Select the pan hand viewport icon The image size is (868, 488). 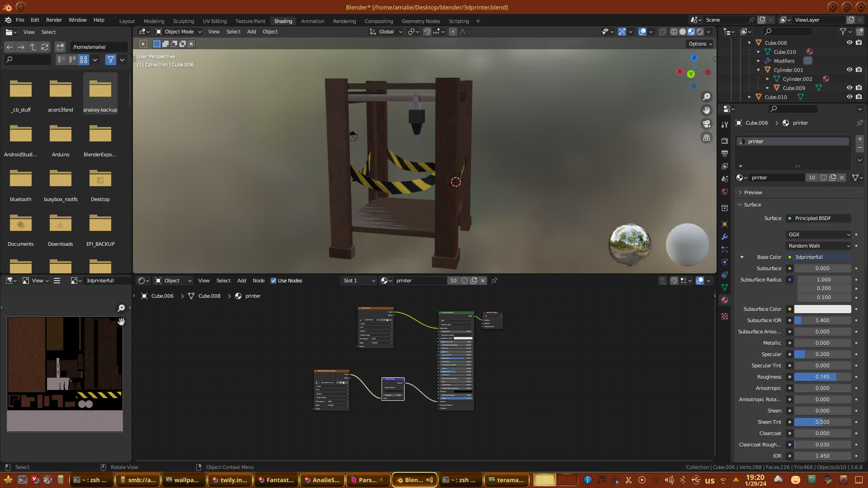(x=707, y=110)
